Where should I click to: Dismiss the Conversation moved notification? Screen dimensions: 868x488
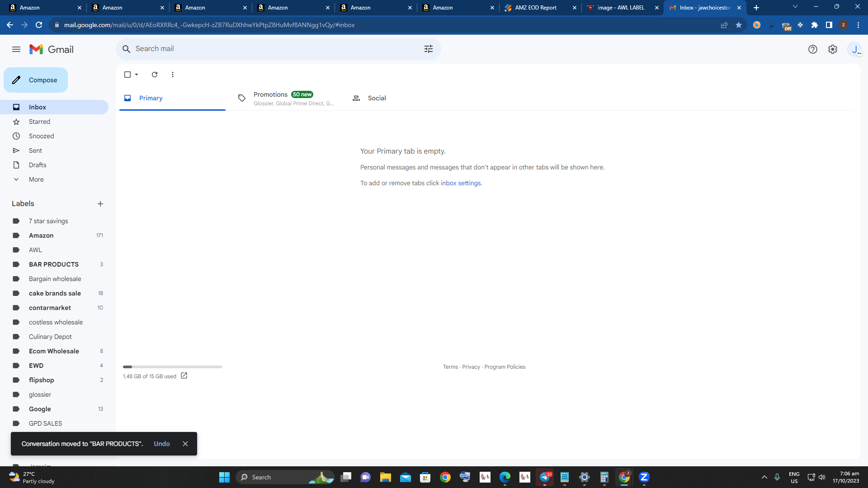tap(185, 444)
